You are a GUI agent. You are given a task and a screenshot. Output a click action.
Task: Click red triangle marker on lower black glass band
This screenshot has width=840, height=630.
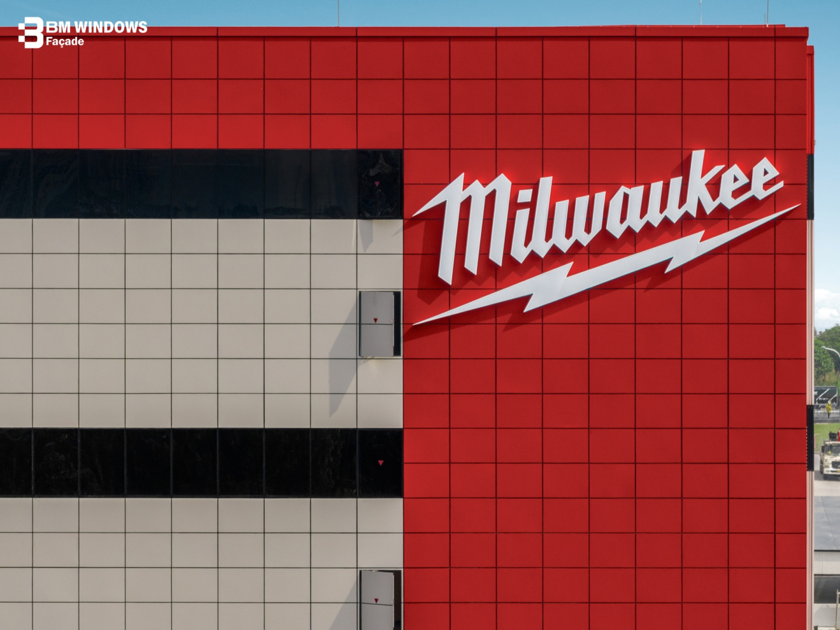381,463
